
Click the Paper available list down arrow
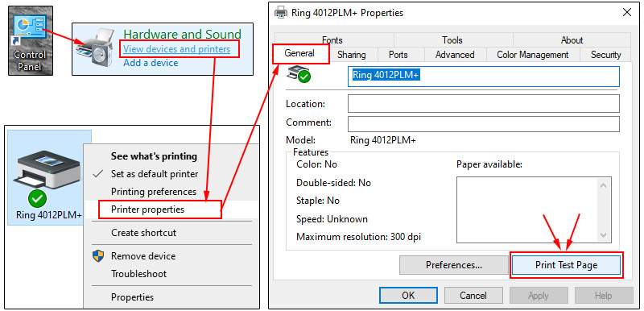click(603, 235)
